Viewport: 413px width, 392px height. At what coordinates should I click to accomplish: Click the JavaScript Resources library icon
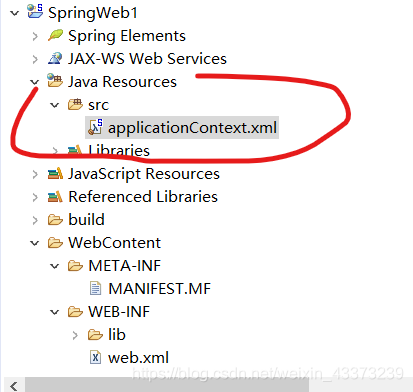coord(55,173)
